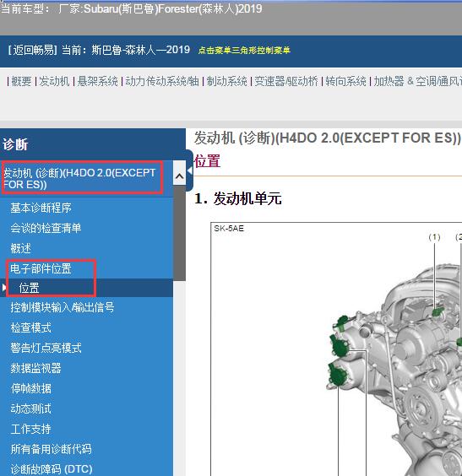Open the 变速器/驱动桥 menu
The width and height of the screenshot is (462, 476).
(286, 81)
